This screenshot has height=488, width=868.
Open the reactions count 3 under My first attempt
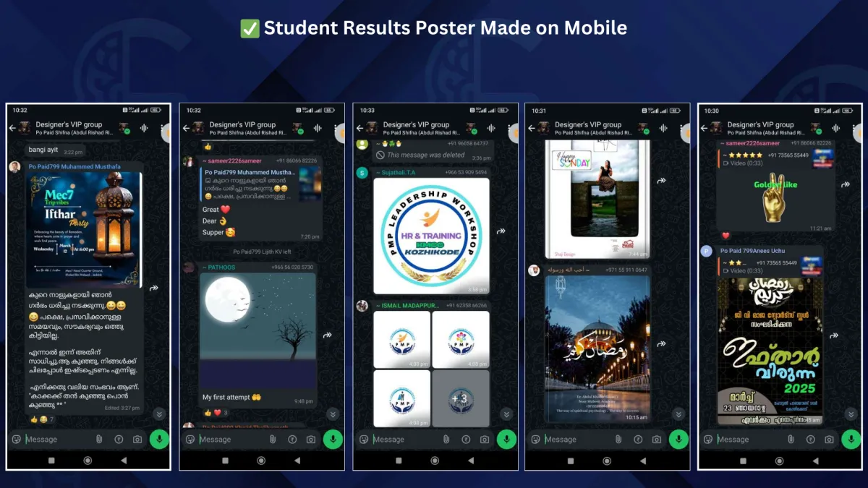coord(215,413)
